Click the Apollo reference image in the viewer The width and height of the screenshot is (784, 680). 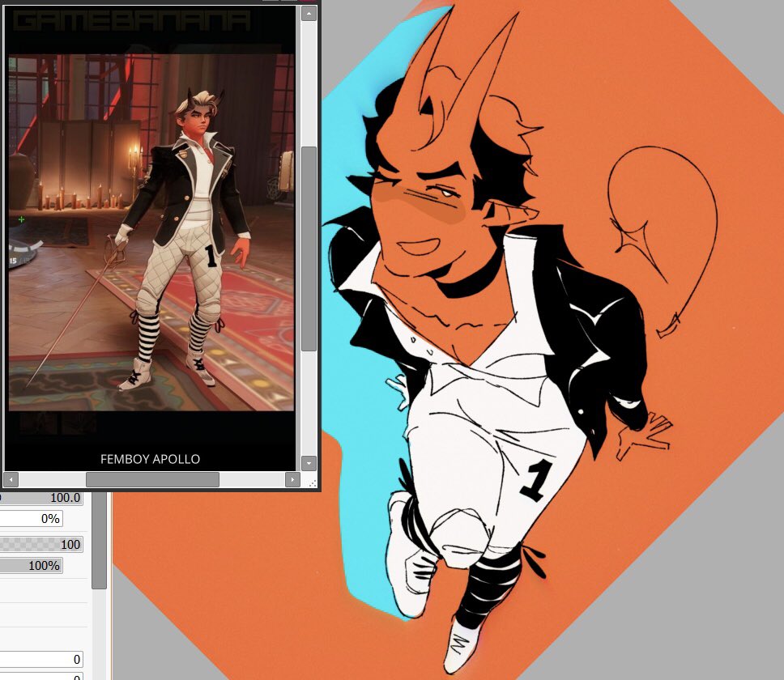(x=151, y=232)
